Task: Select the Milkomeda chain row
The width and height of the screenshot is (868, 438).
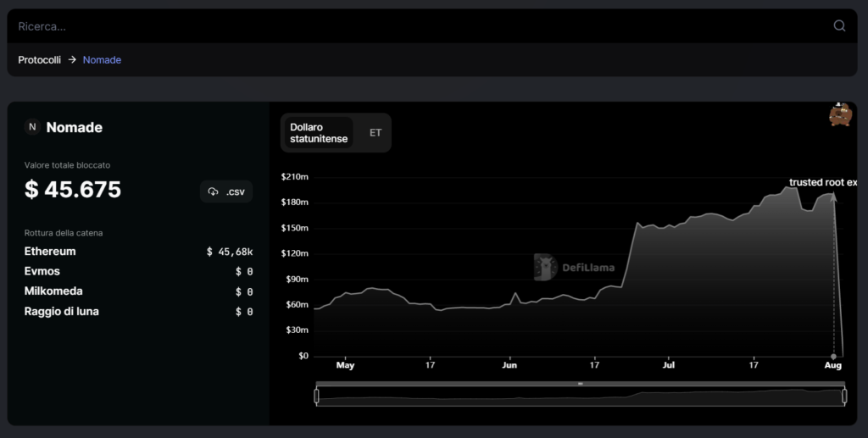Action: click(x=53, y=291)
